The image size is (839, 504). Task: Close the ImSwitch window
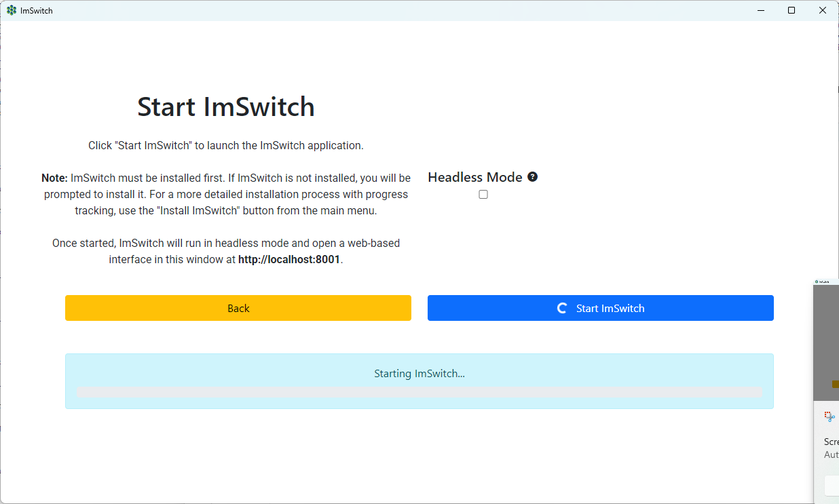point(823,10)
